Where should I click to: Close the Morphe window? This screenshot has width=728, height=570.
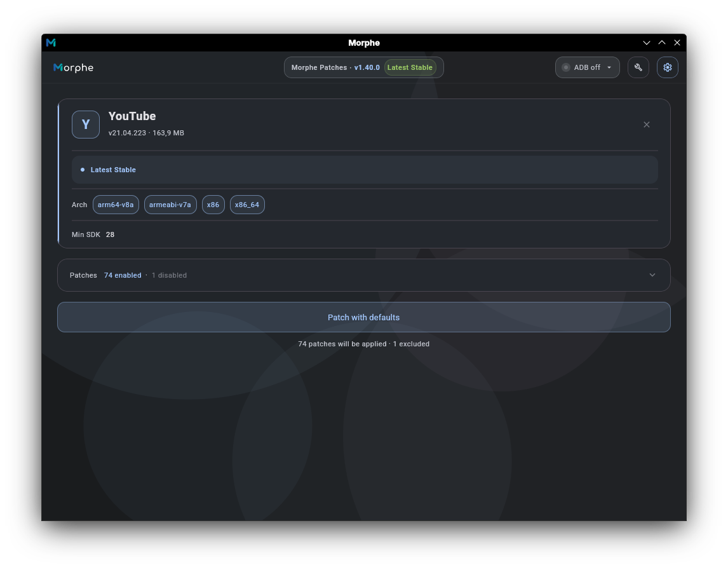tap(677, 43)
